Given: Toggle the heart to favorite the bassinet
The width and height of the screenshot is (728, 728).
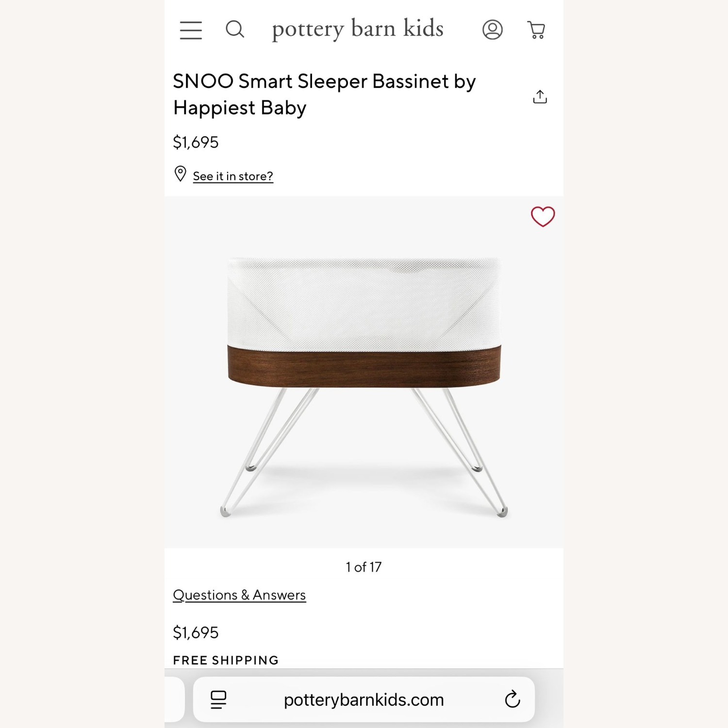Looking at the screenshot, I should pos(542,216).
